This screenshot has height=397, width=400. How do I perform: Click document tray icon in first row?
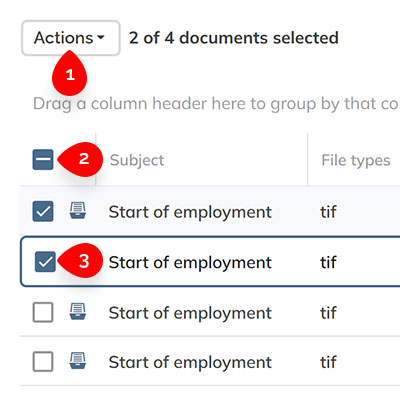click(x=78, y=211)
